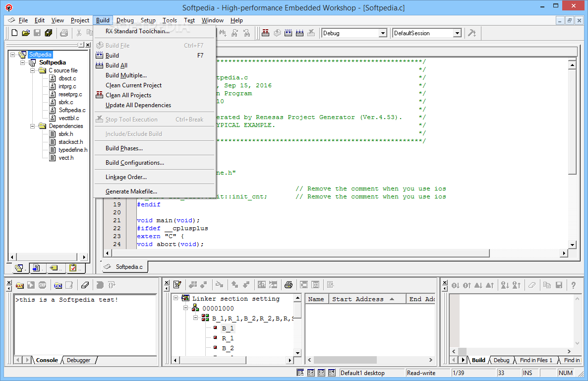Click the edit notepad icon in linker section toolbar
This screenshot has height=381, width=588.
click(x=177, y=285)
